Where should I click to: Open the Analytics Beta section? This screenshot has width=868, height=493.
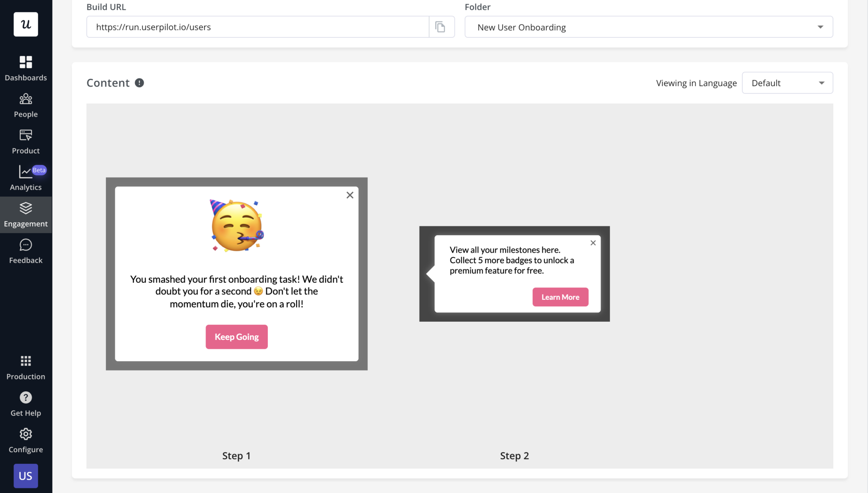[26, 177]
